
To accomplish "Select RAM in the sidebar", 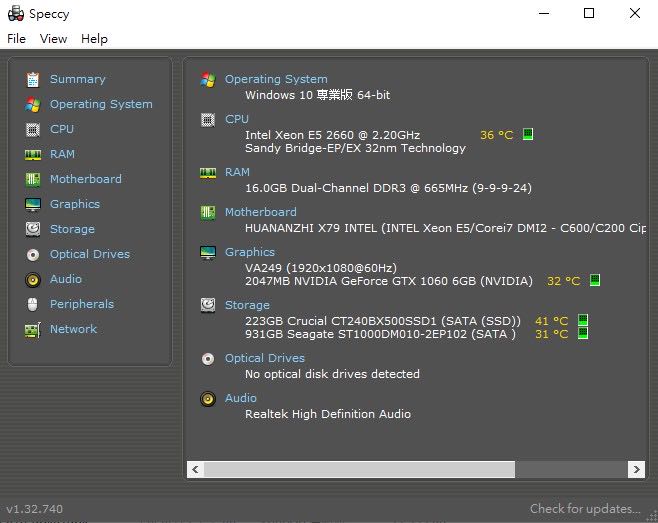I will 62,154.
